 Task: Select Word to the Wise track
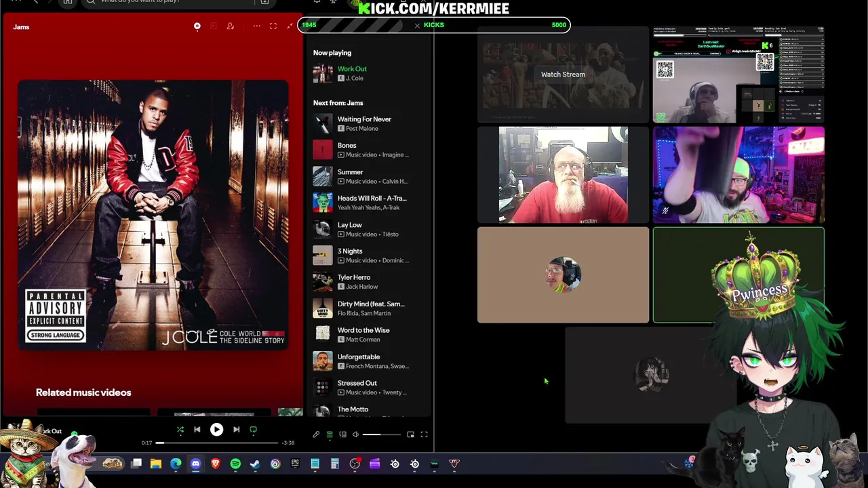pyautogui.click(x=363, y=331)
